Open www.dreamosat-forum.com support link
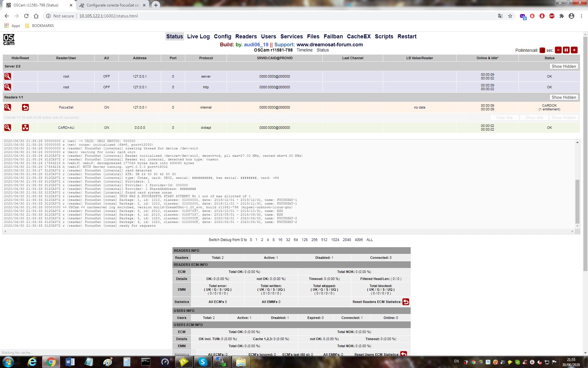The width and height of the screenshot is (588, 368). coord(330,44)
